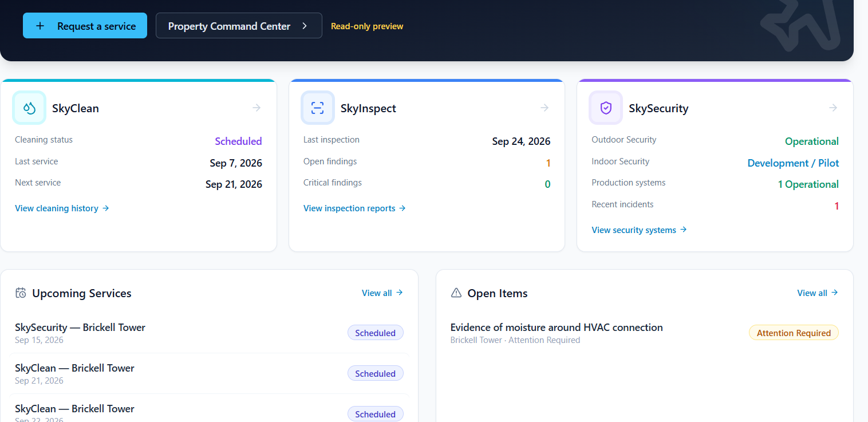Click the Recent incidents count 1
The width and height of the screenshot is (868, 422).
837,206
